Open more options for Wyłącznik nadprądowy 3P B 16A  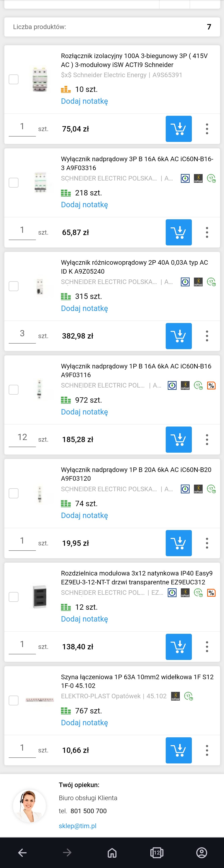click(207, 233)
